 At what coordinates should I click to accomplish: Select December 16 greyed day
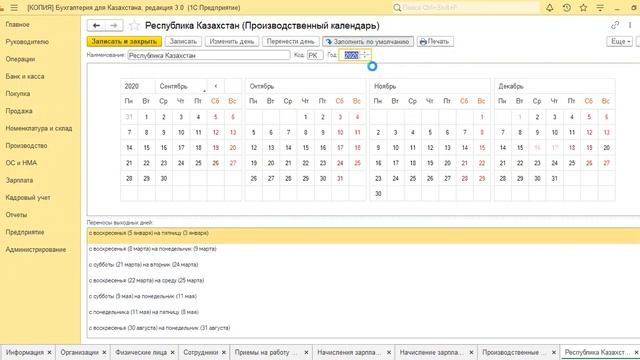point(537,148)
